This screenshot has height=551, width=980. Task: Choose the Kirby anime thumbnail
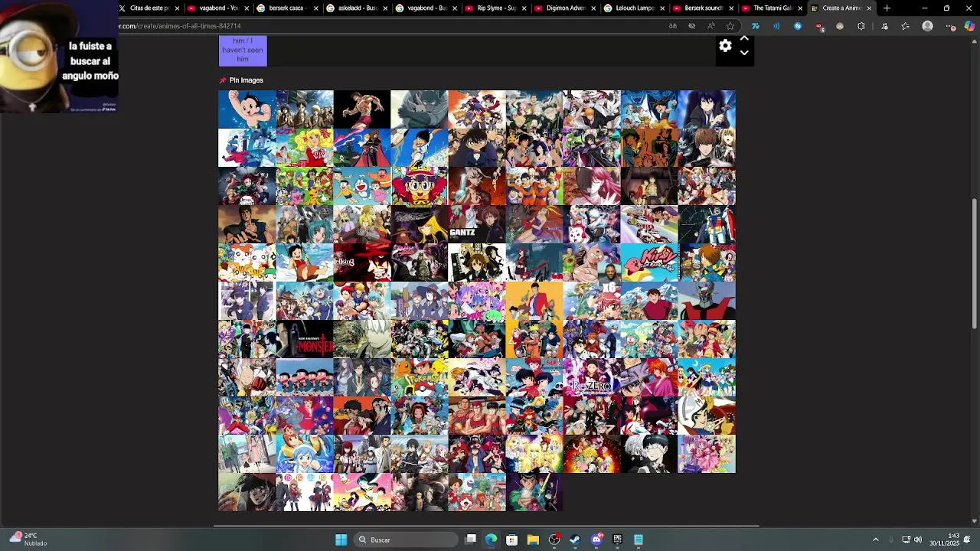pyautogui.click(x=648, y=262)
